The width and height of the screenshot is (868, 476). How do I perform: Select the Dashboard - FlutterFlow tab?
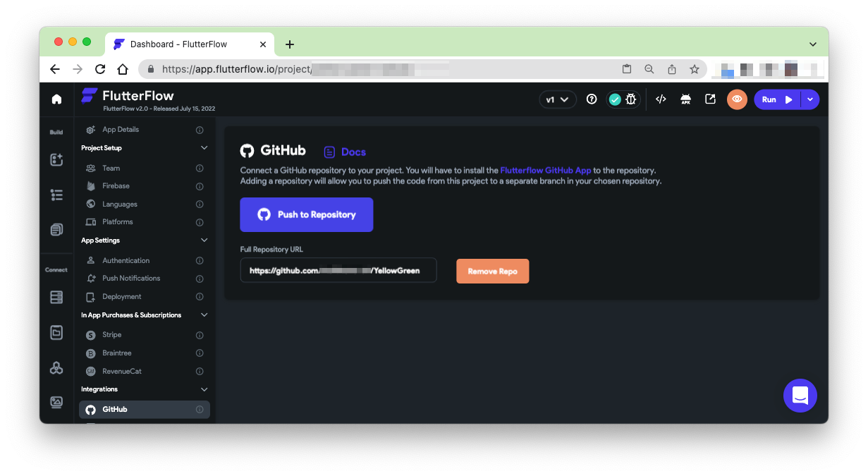(189, 44)
